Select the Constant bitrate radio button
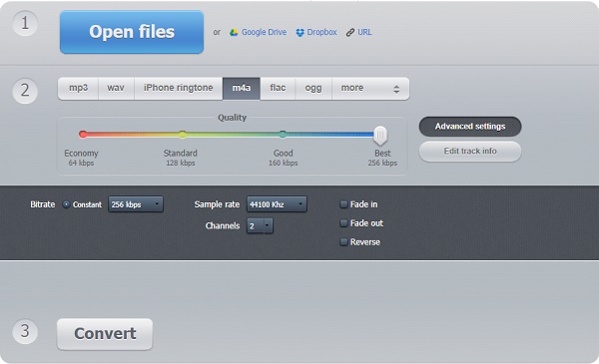This screenshot has width=599, height=364. (x=66, y=204)
